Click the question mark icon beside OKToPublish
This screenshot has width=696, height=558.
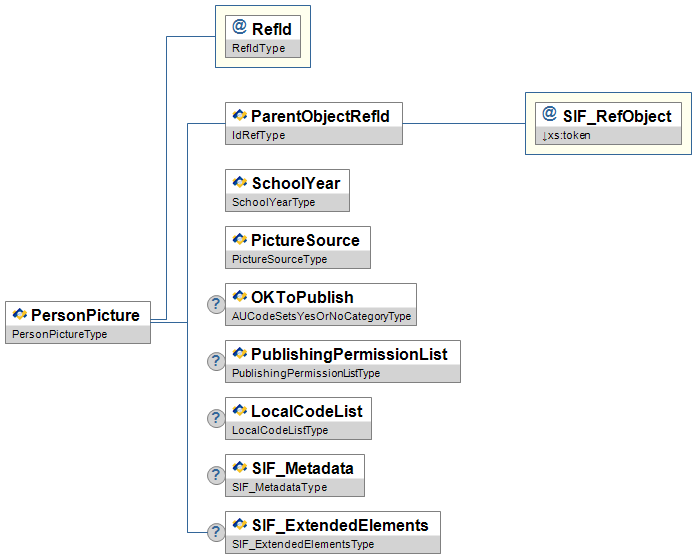[215, 304]
